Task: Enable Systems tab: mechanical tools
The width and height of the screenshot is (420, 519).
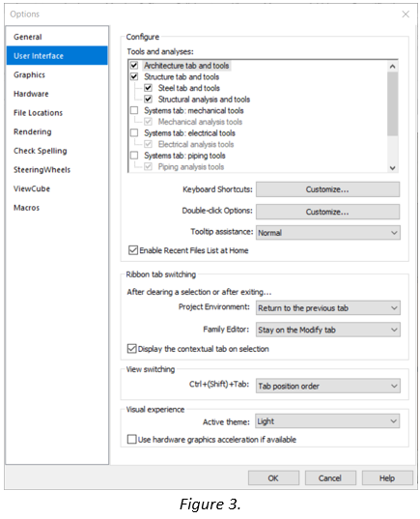Action: pyautogui.click(x=134, y=110)
